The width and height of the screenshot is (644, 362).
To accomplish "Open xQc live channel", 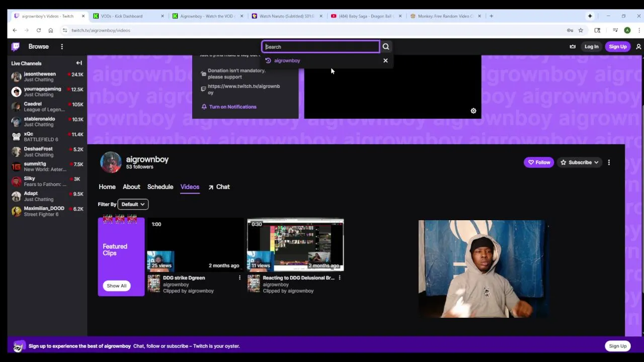I will [47, 137].
